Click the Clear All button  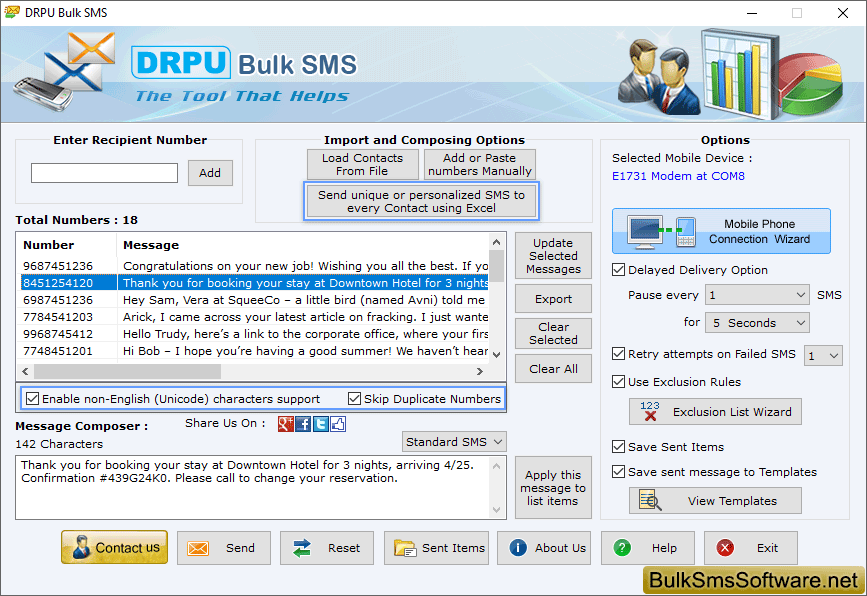click(553, 369)
